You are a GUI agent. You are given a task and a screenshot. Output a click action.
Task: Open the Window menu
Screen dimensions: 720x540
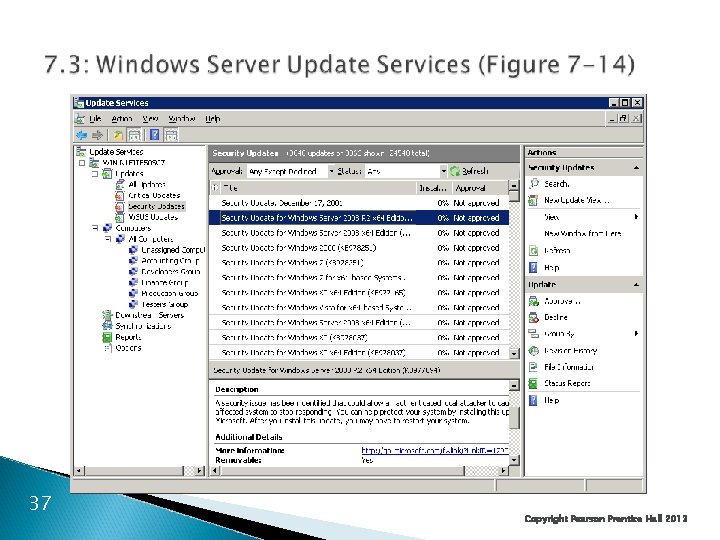click(x=182, y=118)
